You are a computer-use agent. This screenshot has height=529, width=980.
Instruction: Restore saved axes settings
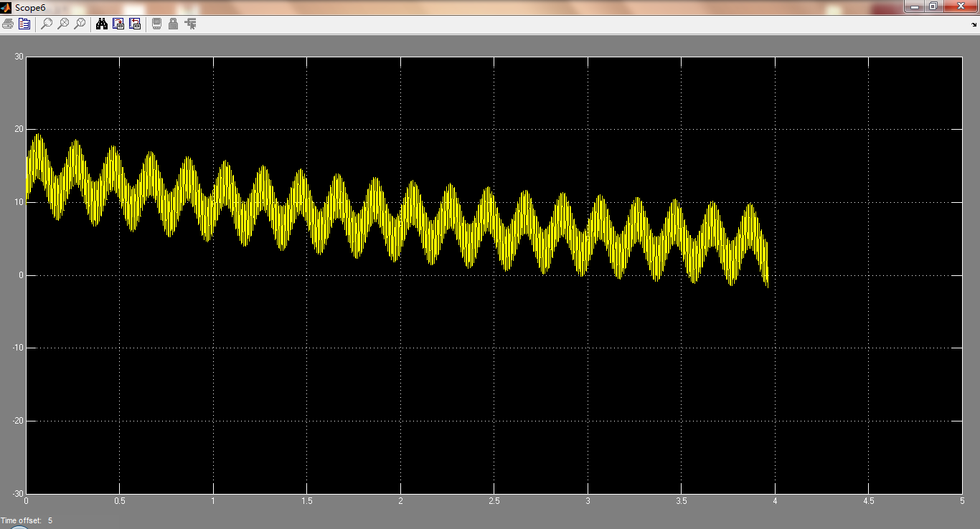point(135,24)
